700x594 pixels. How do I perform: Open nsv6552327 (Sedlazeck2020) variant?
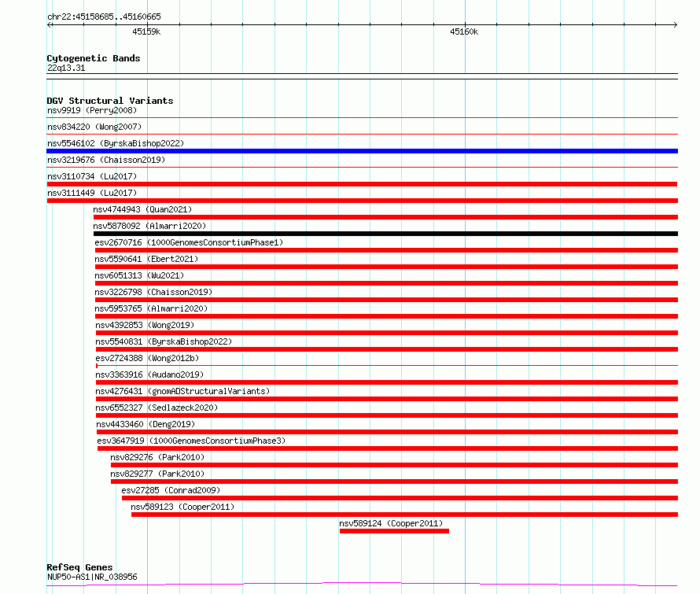(x=157, y=408)
